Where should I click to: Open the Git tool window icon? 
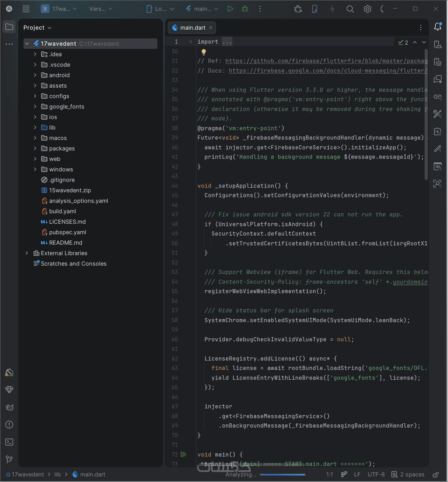pyautogui.click(x=9, y=459)
